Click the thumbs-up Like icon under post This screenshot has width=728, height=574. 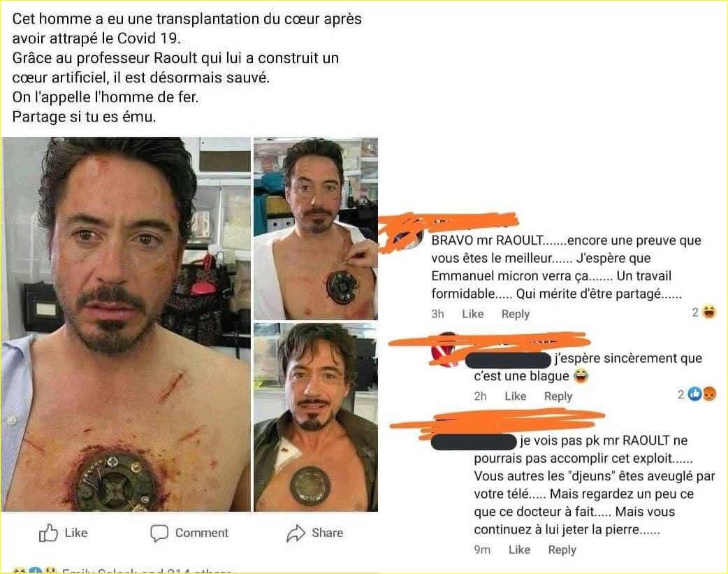click(48, 533)
